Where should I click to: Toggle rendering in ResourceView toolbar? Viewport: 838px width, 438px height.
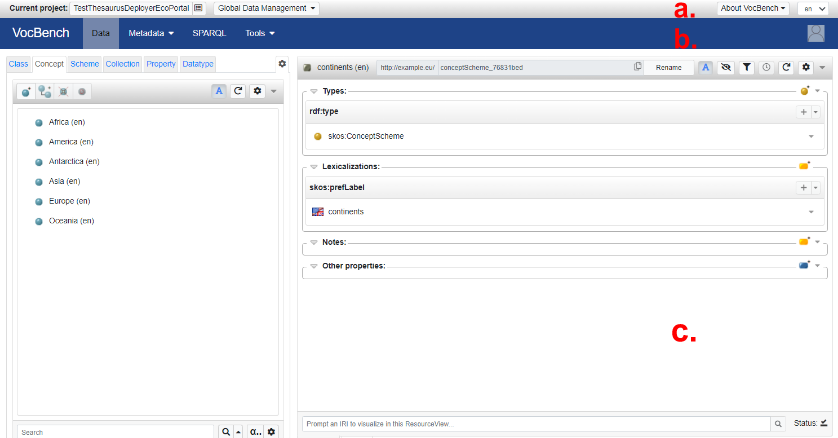705,67
